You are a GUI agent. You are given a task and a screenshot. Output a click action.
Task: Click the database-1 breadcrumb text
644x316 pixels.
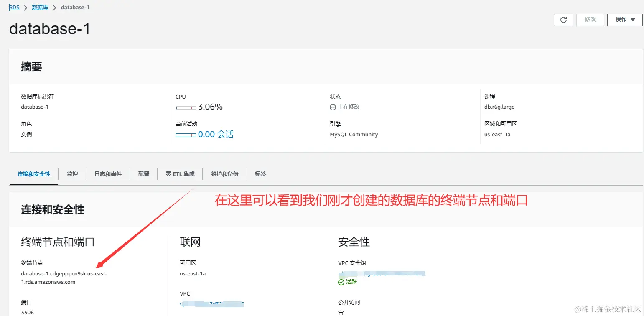tap(75, 7)
